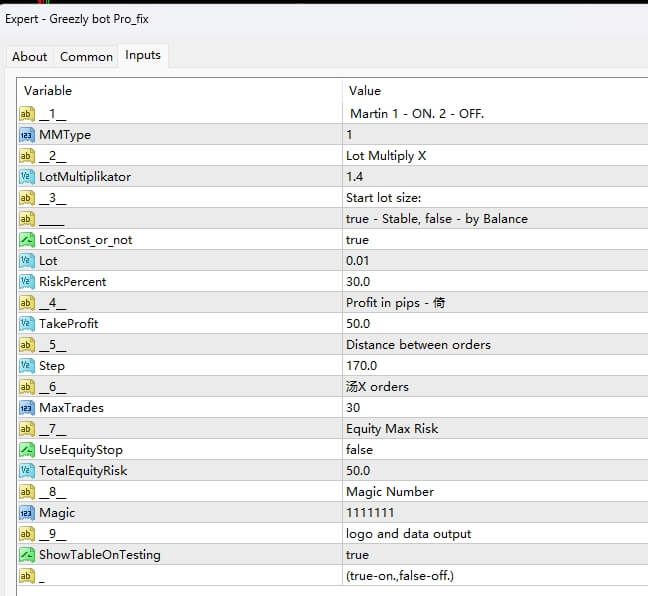
Task: Edit the LotMultiplikator value 1.4
Action: click(x=354, y=177)
